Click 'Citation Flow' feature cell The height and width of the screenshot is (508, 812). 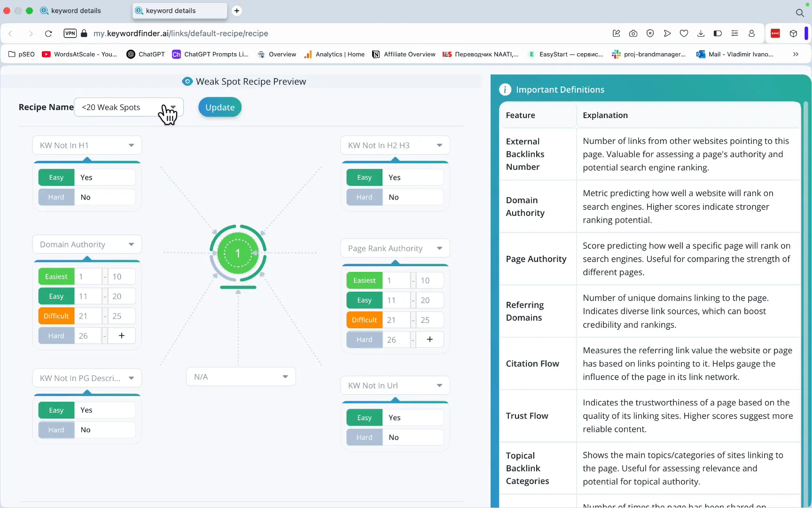click(538, 364)
